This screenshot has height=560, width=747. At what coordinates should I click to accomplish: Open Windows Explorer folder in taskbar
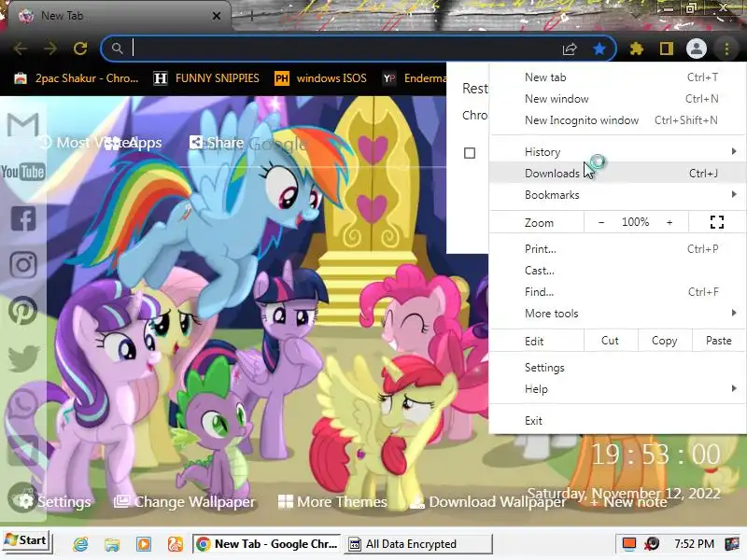tap(112, 544)
